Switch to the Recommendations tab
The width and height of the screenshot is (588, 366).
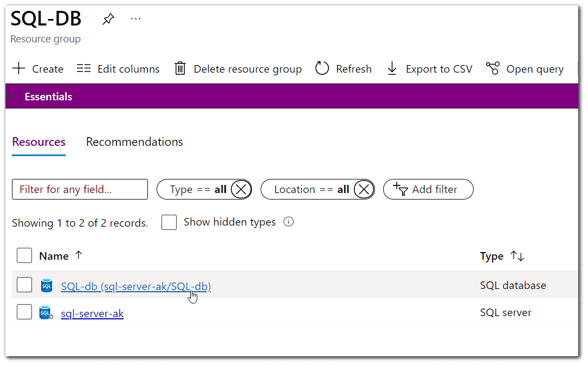pyautogui.click(x=134, y=142)
